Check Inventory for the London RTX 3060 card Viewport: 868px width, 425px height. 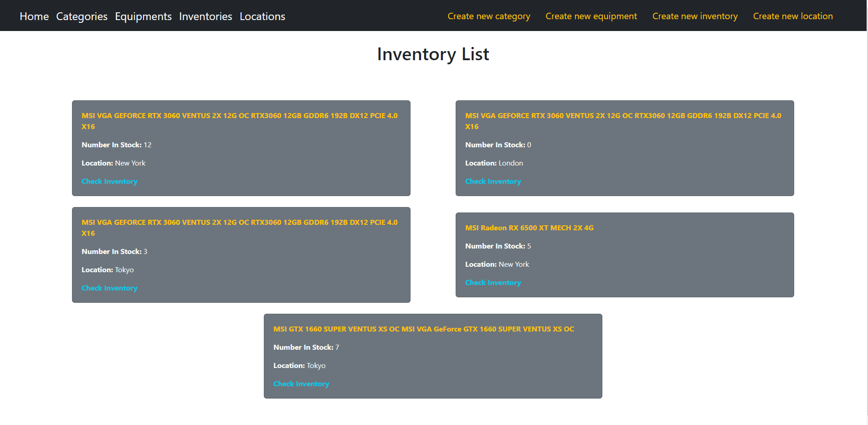pyautogui.click(x=493, y=181)
